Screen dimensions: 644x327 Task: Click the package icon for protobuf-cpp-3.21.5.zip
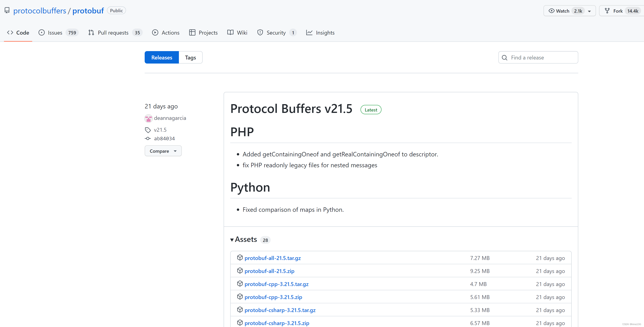coord(240,296)
